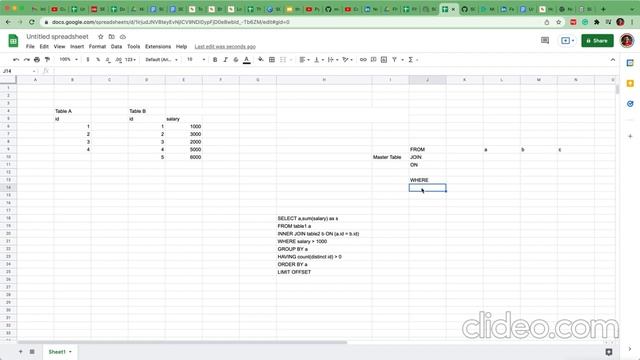Open the Default font family dropdown
The width and height of the screenshot is (640, 360).
[x=161, y=60]
